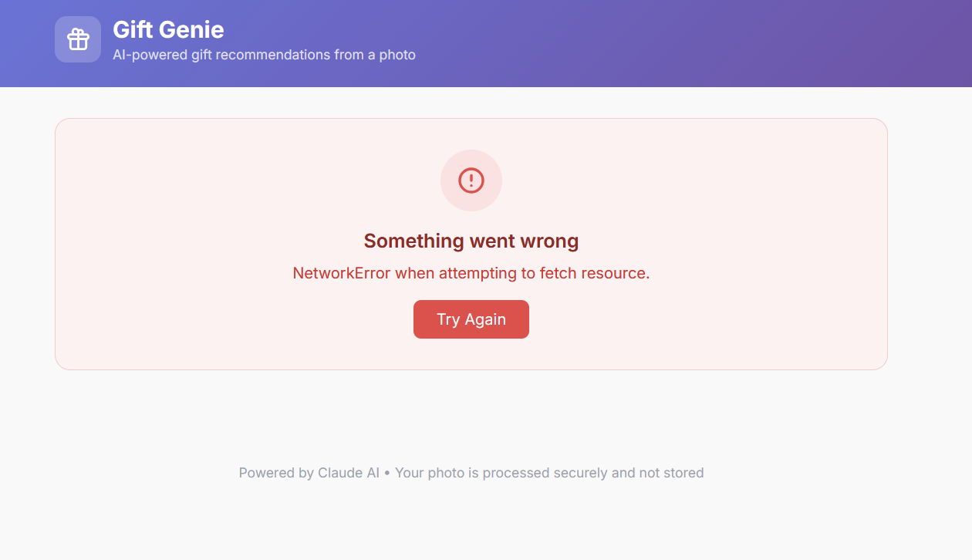This screenshot has width=972, height=560.
Task: Click the Powered by Claude AI text
Action: (x=309, y=473)
